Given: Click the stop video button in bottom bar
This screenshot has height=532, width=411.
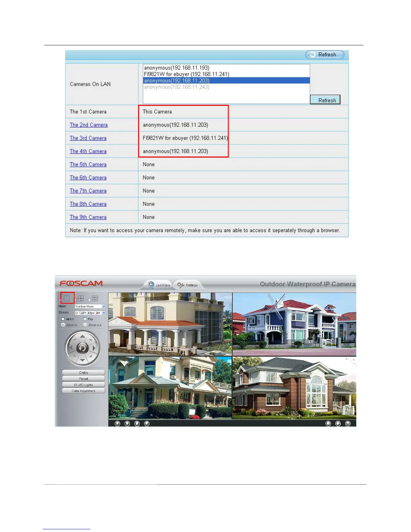Looking at the screenshot, I should pos(127,424).
